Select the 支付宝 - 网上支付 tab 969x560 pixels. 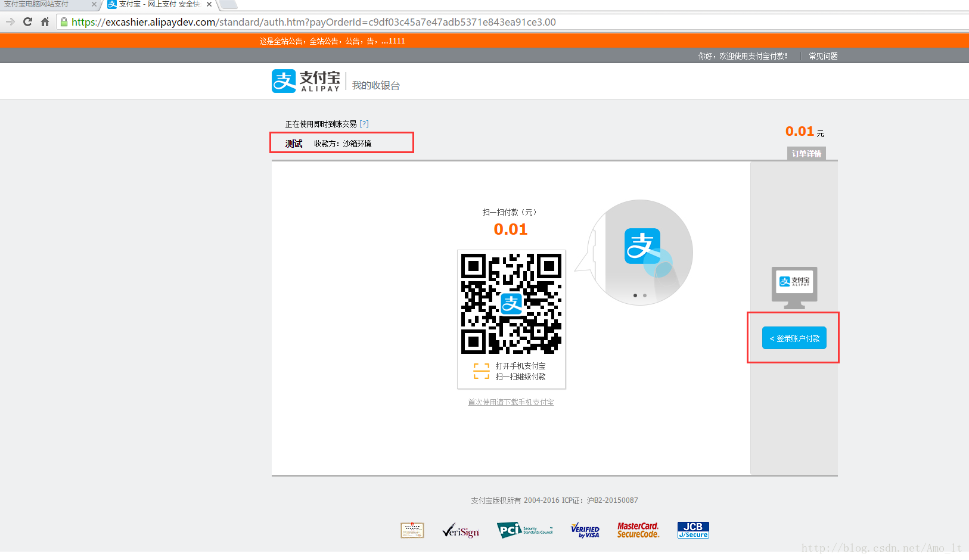pyautogui.click(x=159, y=4)
